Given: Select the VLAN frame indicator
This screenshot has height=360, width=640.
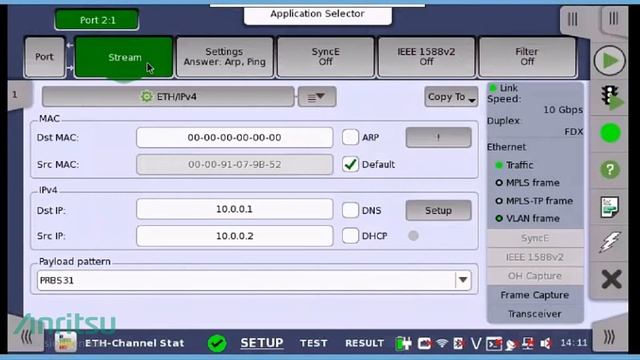Looking at the screenshot, I should coord(499,218).
